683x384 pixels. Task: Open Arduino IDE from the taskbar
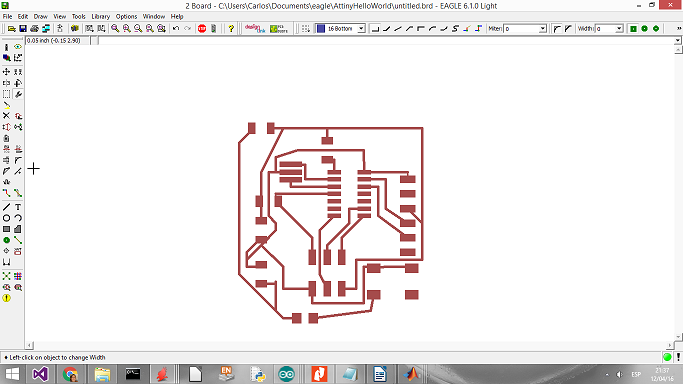point(286,374)
